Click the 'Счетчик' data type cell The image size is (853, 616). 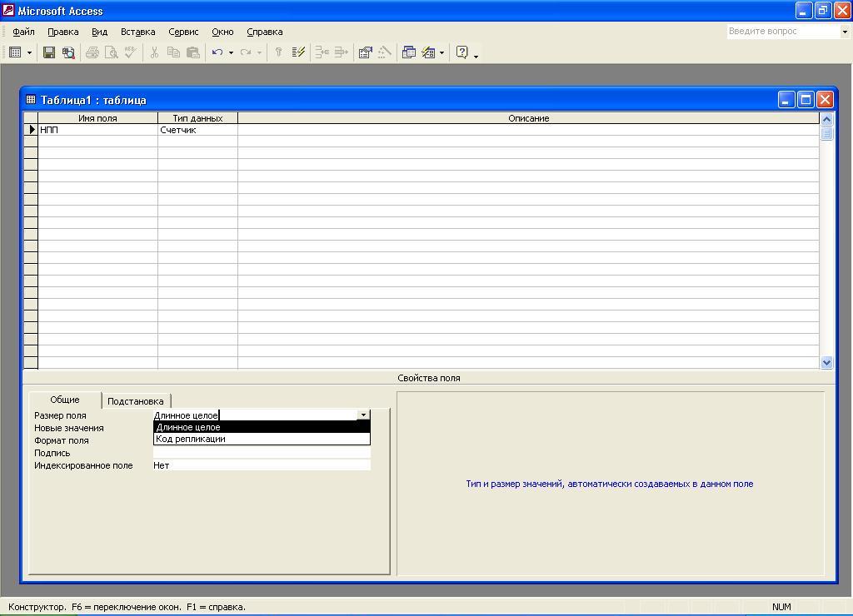[x=197, y=130]
